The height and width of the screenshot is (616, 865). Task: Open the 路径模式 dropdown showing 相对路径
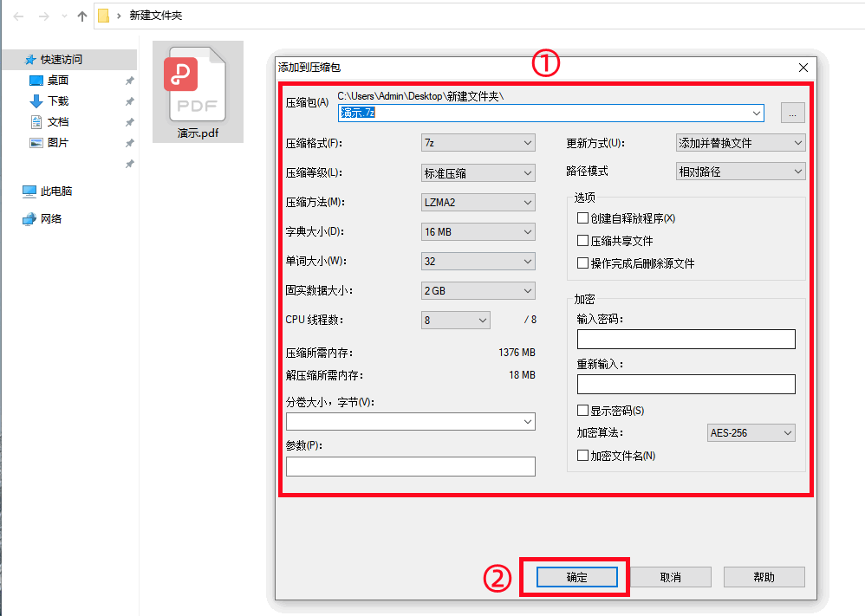click(740, 172)
